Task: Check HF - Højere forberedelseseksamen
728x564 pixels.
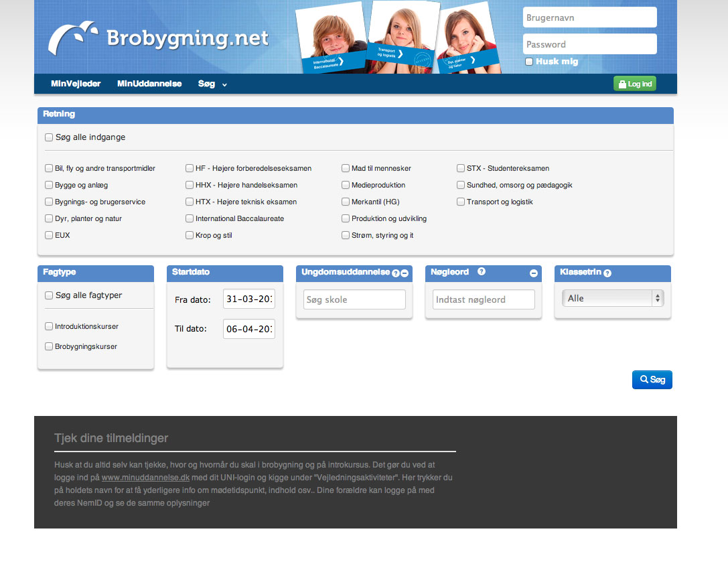Action: click(x=190, y=168)
